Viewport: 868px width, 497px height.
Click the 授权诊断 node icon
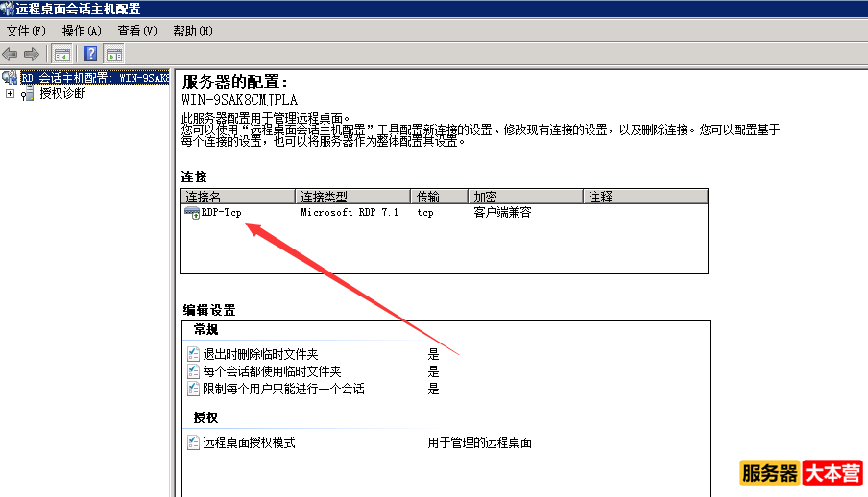click(x=28, y=94)
